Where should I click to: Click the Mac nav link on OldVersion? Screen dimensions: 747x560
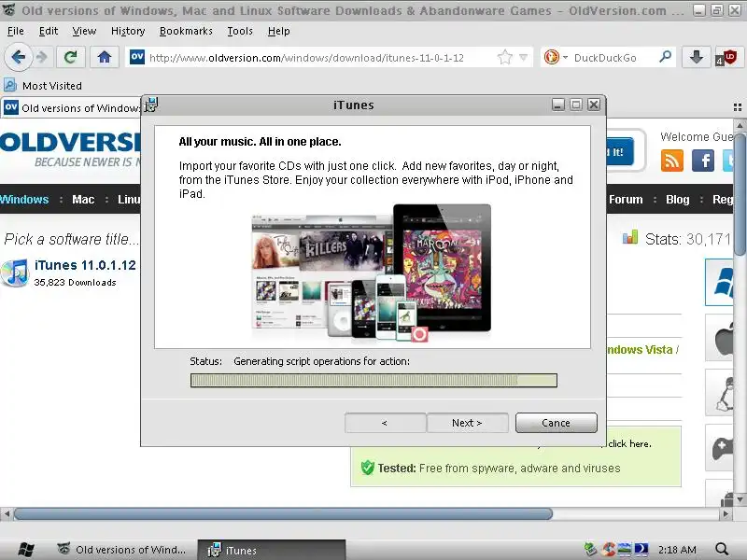point(83,200)
